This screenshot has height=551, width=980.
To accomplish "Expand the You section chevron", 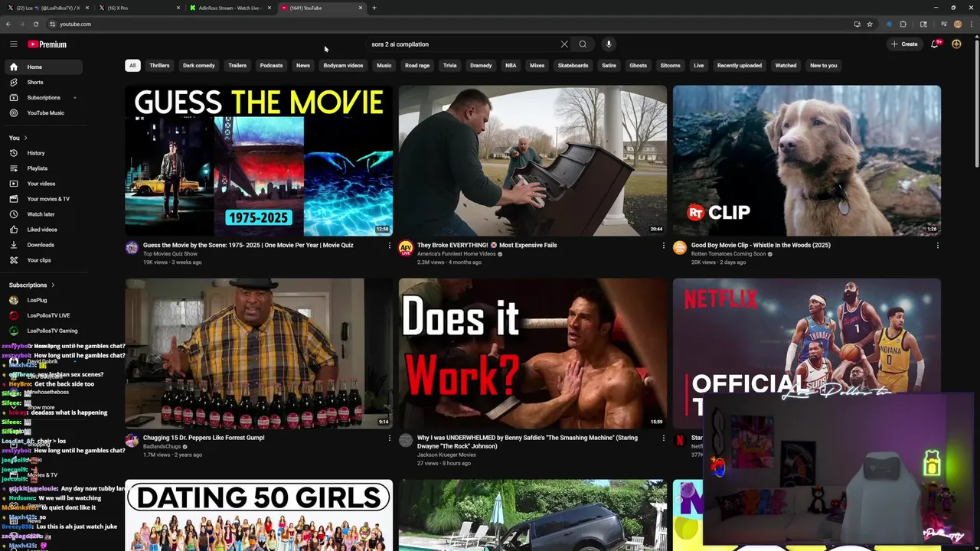I will 25,138.
